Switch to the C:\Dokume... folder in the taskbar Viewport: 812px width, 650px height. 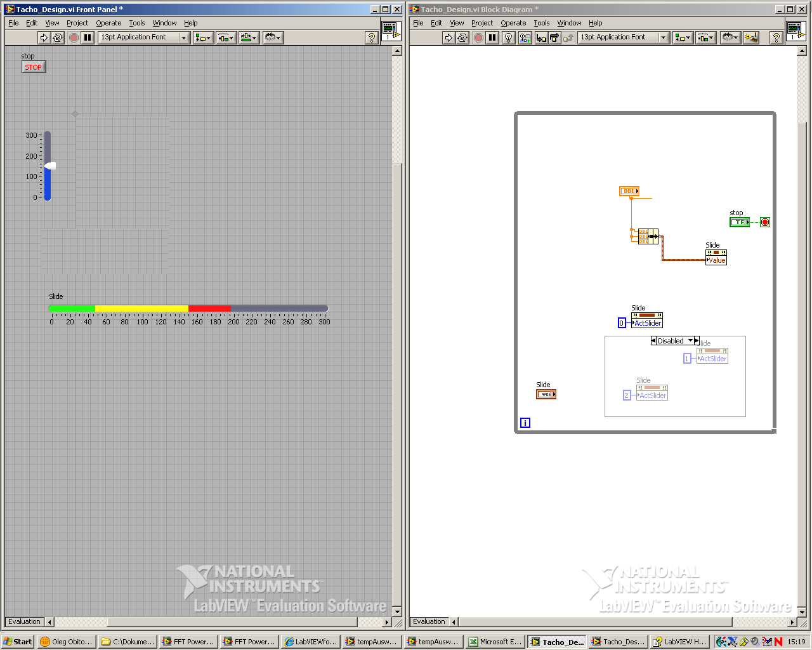click(x=128, y=642)
